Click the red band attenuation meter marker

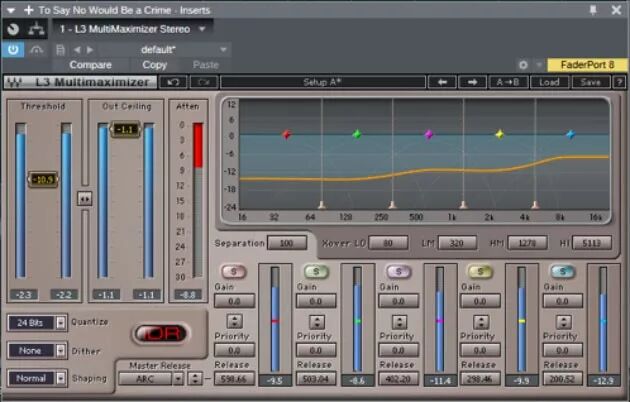point(275,321)
